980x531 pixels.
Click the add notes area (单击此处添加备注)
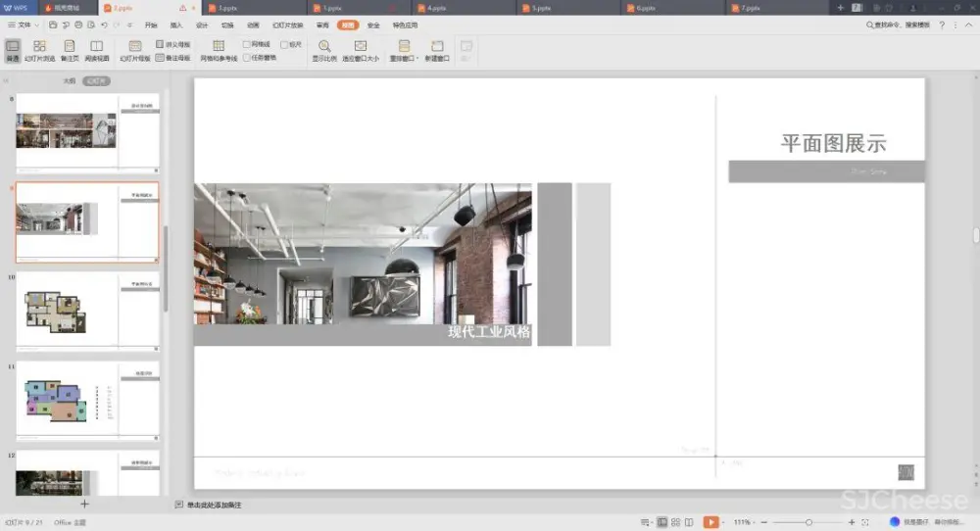point(214,505)
